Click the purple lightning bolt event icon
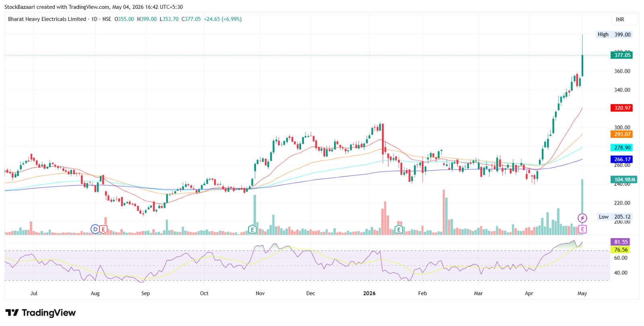The width and height of the screenshot is (644, 326). [582, 218]
